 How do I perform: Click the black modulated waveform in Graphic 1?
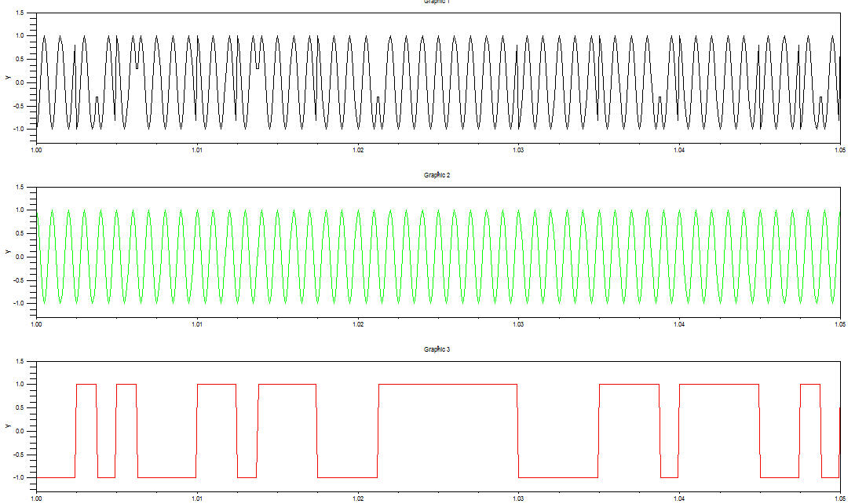point(437,82)
